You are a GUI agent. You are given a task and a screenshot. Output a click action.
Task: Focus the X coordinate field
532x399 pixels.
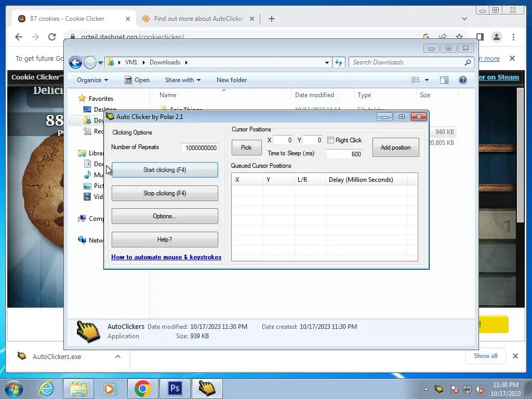(283, 140)
